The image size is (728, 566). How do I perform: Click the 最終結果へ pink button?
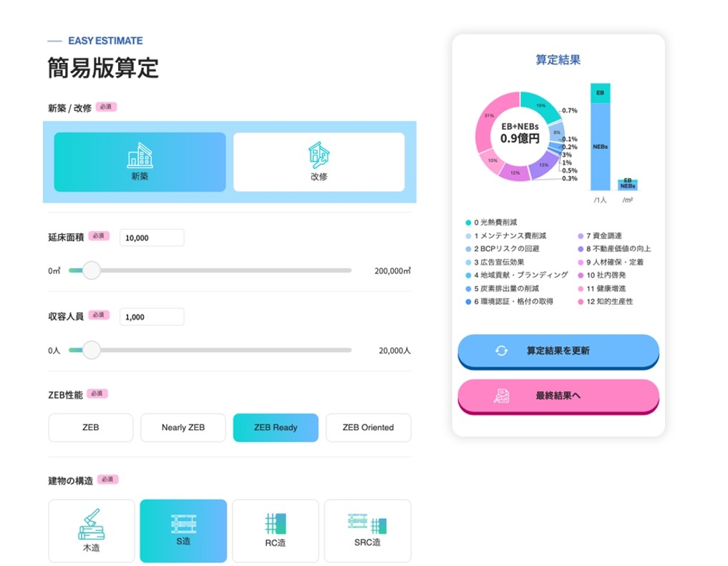(x=558, y=396)
